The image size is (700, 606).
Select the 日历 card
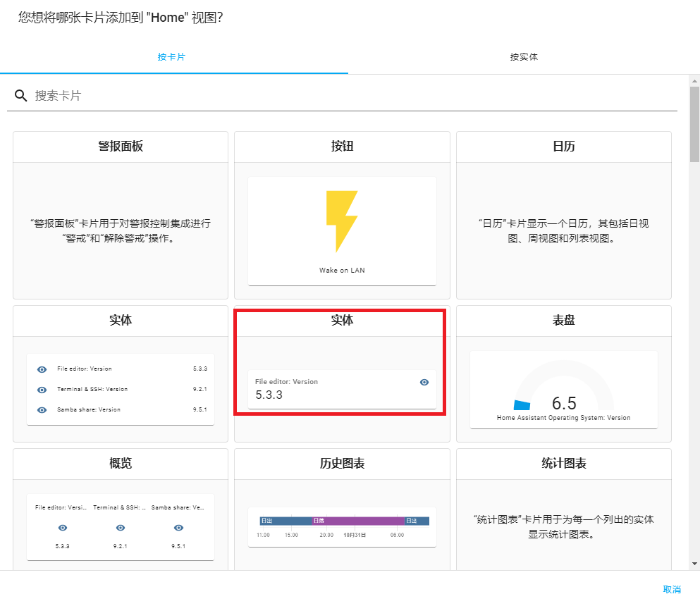[563, 214]
